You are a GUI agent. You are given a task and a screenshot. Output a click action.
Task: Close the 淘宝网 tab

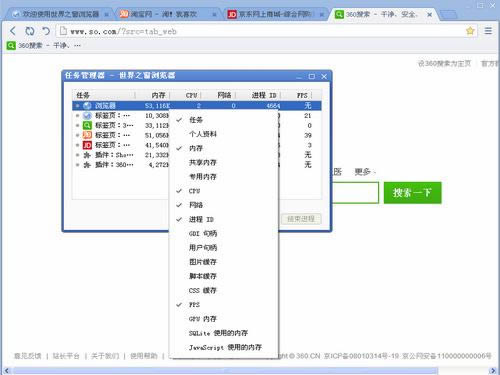pyautogui.click(x=214, y=14)
